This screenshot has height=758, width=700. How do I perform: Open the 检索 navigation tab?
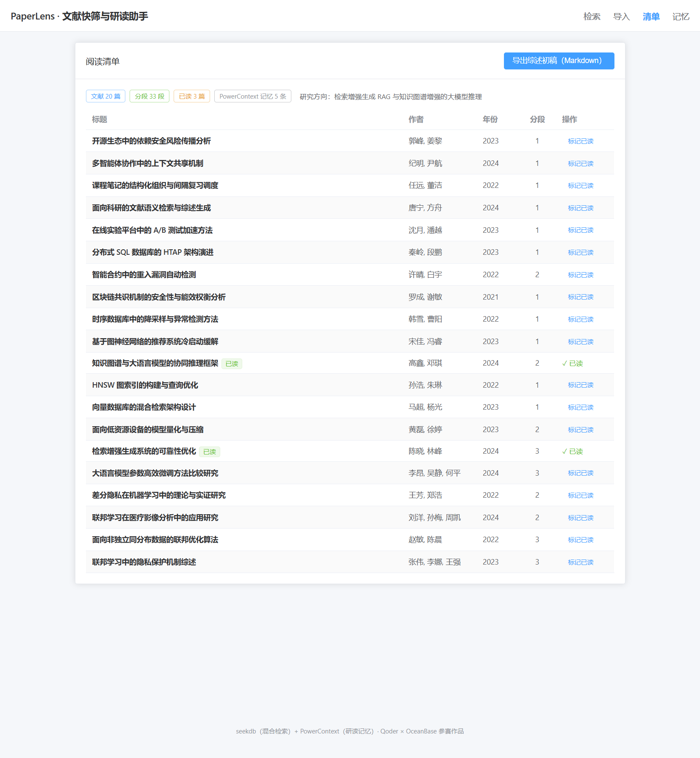pos(592,17)
